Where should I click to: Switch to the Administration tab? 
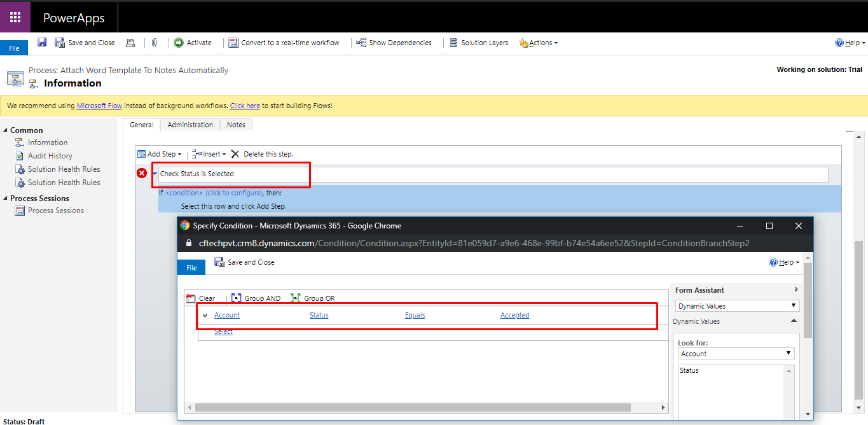point(190,125)
